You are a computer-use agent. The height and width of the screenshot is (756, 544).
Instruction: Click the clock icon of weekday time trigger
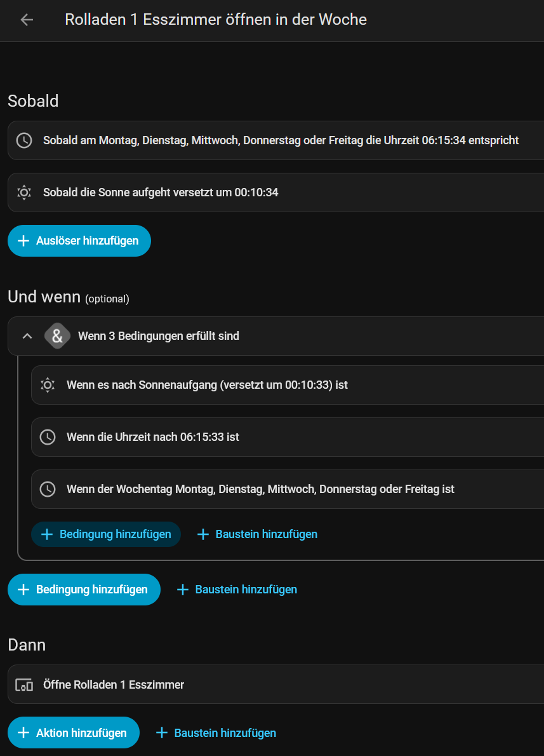coord(24,140)
